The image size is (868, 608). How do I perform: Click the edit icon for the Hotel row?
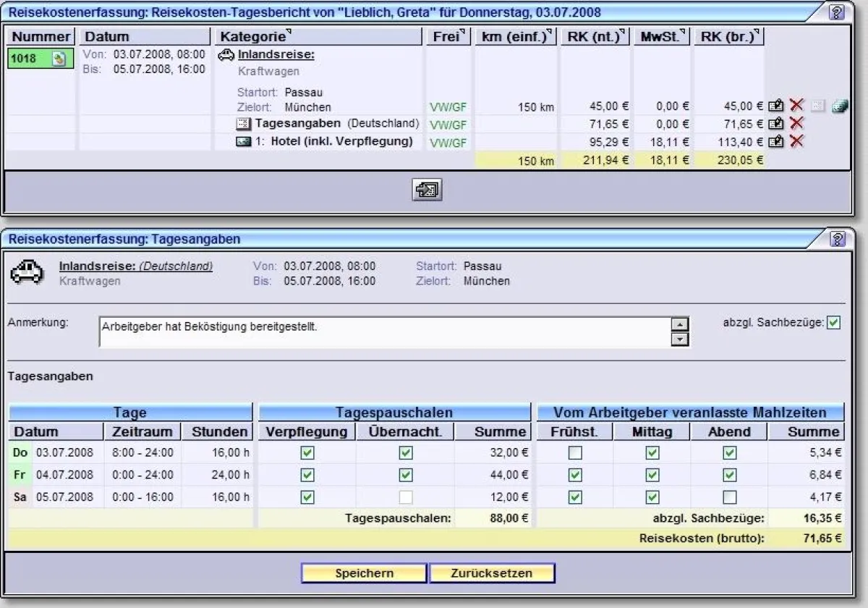tap(776, 142)
